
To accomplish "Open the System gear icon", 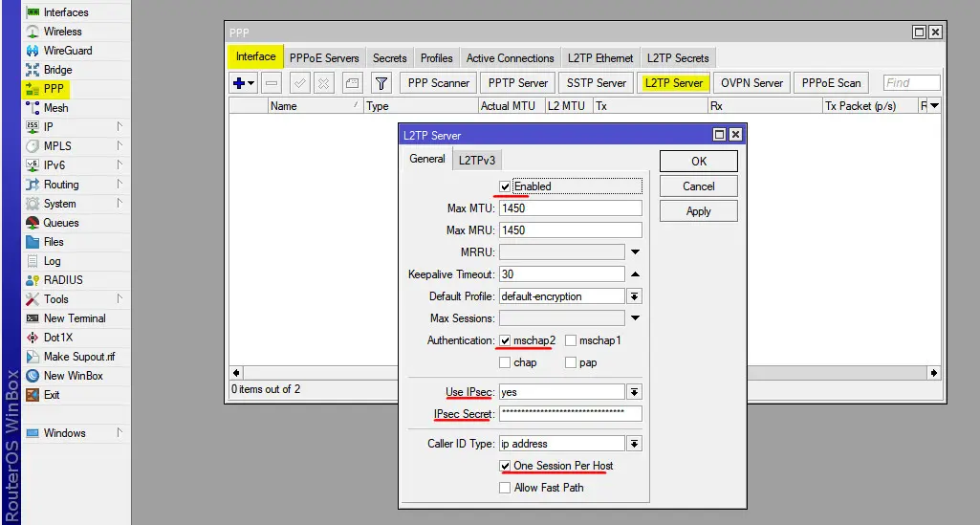I will coord(33,204).
